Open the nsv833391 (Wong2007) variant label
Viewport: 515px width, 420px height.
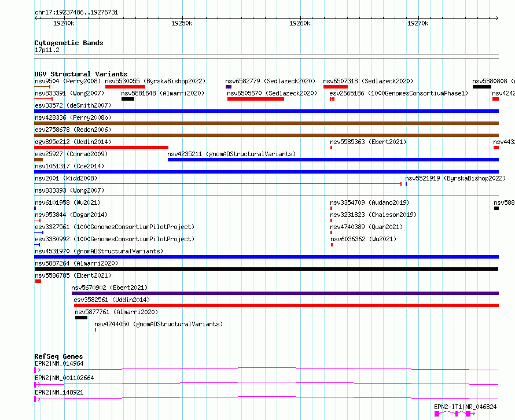pyautogui.click(x=69, y=93)
